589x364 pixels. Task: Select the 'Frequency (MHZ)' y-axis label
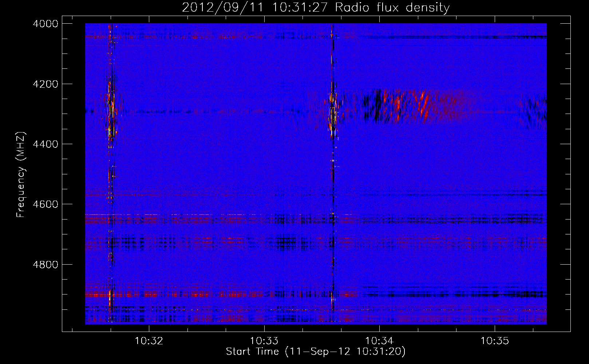[21, 175]
